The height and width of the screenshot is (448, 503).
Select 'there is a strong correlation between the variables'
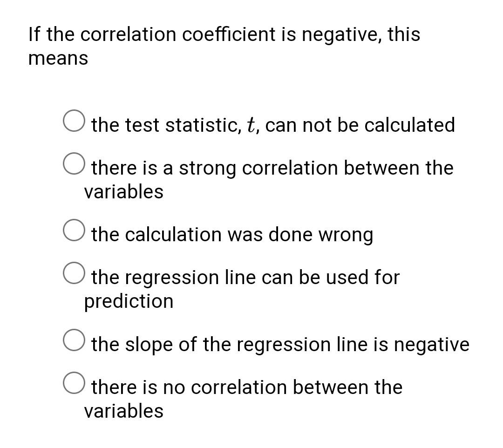click(x=75, y=165)
